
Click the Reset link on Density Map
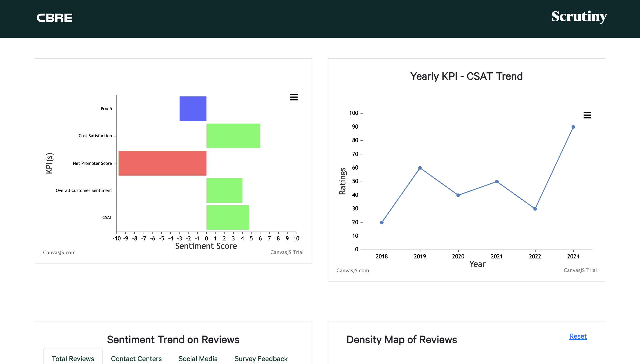click(578, 336)
